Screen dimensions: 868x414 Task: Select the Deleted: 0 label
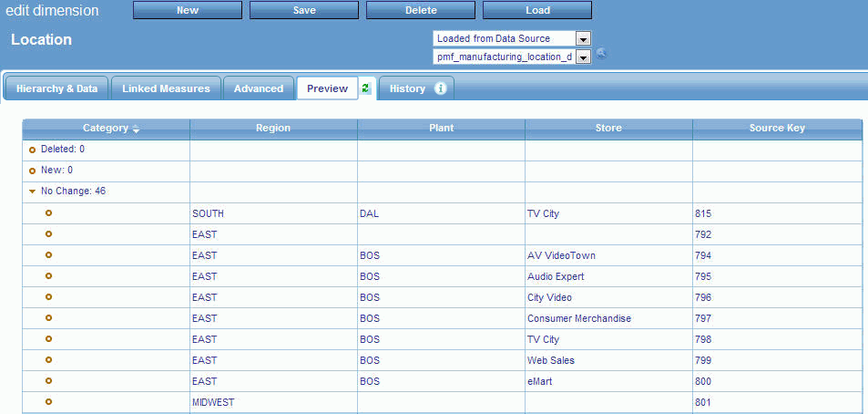pyautogui.click(x=63, y=150)
